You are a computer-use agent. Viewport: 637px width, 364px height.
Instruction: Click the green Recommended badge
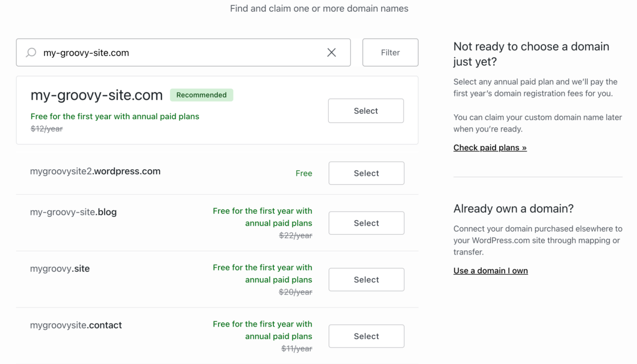click(201, 95)
